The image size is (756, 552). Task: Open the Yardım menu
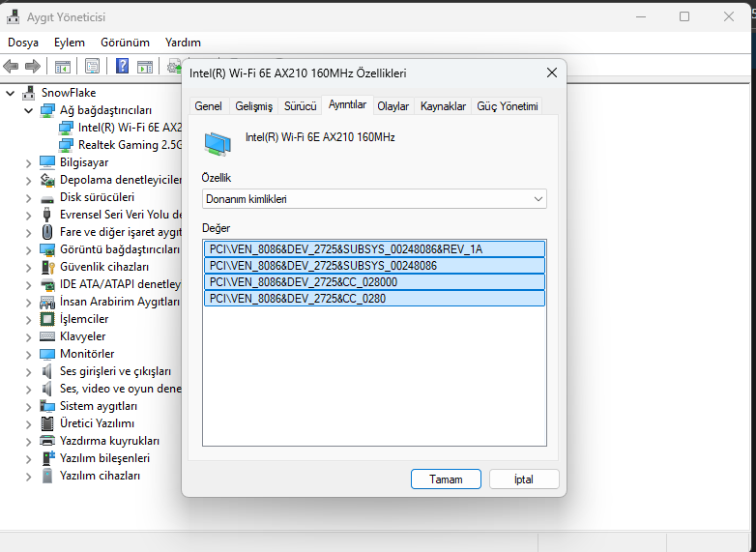pyautogui.click(x=183, y=43)
